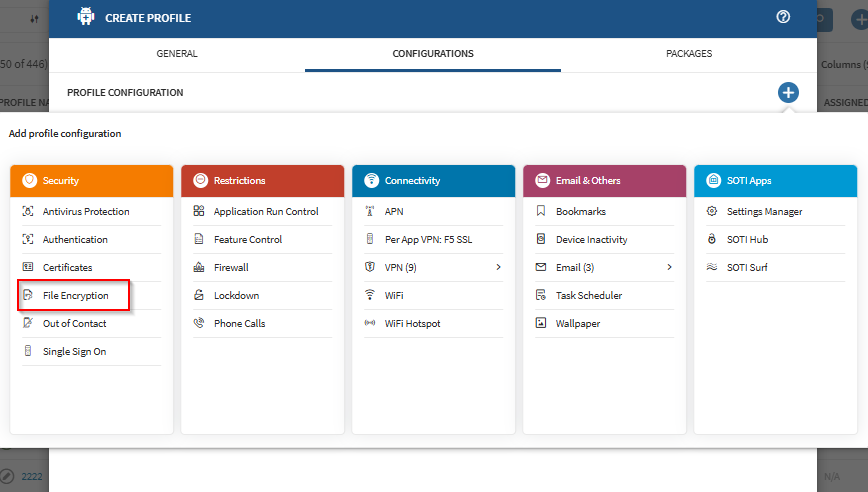Open the help question mark icon
Image resolution: width=868 pixels, height=492 pixels.
[783, 17]
